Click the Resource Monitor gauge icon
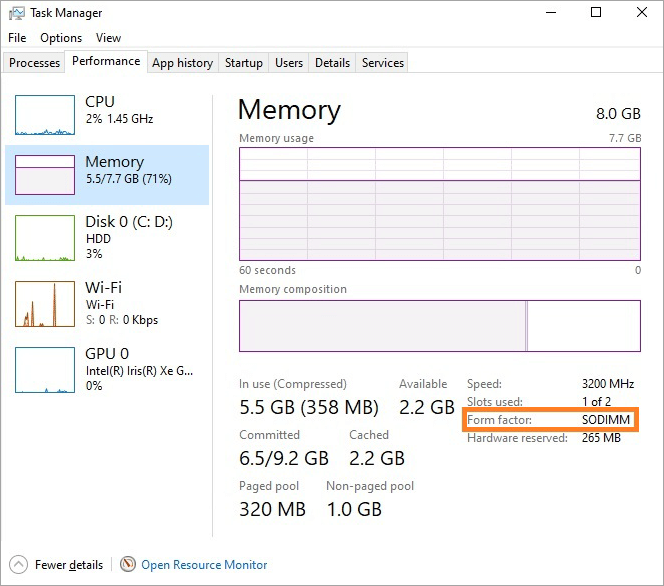Screen dimensions: 664x586 [127, 564]
